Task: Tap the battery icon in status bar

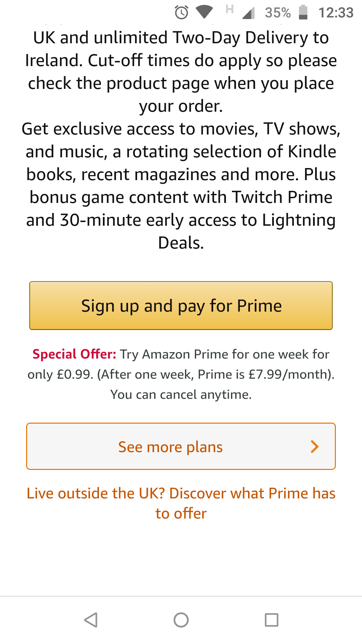Action: pyautogui.click(x=303, y=12)
